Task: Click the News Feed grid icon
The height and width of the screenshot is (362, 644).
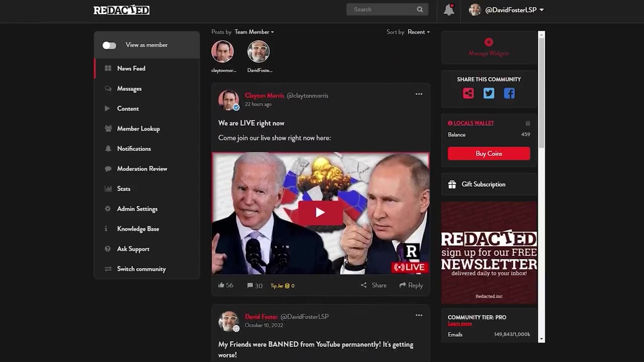Action: tap(108, 68)
